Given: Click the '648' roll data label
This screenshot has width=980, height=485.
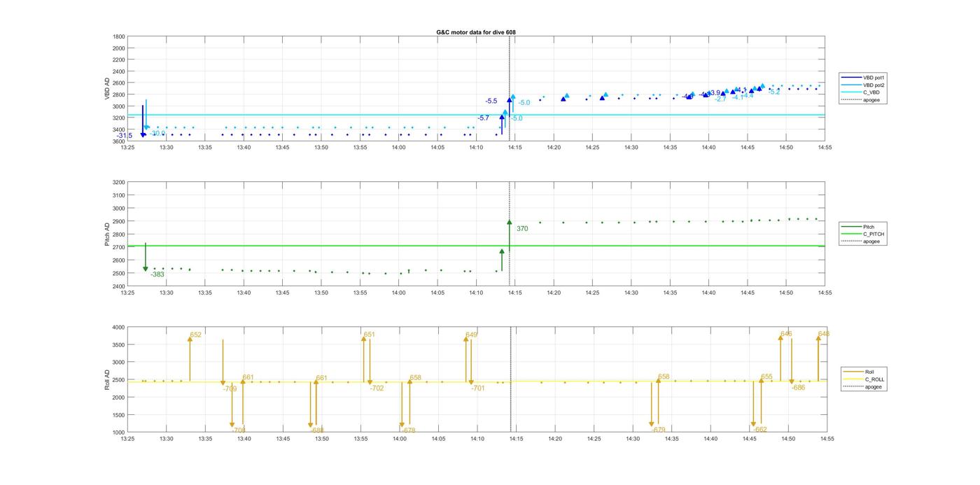Looking at the screenshot, I should [x=823, y=334].
